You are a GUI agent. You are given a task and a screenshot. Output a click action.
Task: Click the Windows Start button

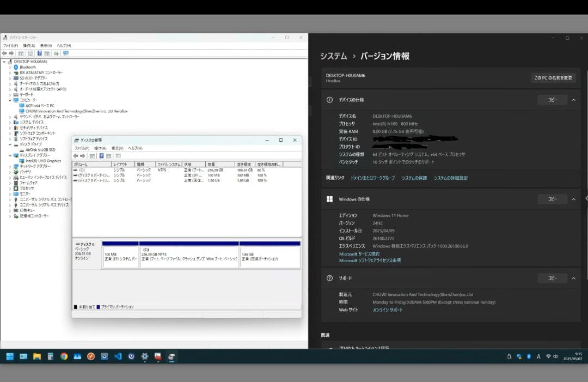pyautogui.click(x=10, y=356)
